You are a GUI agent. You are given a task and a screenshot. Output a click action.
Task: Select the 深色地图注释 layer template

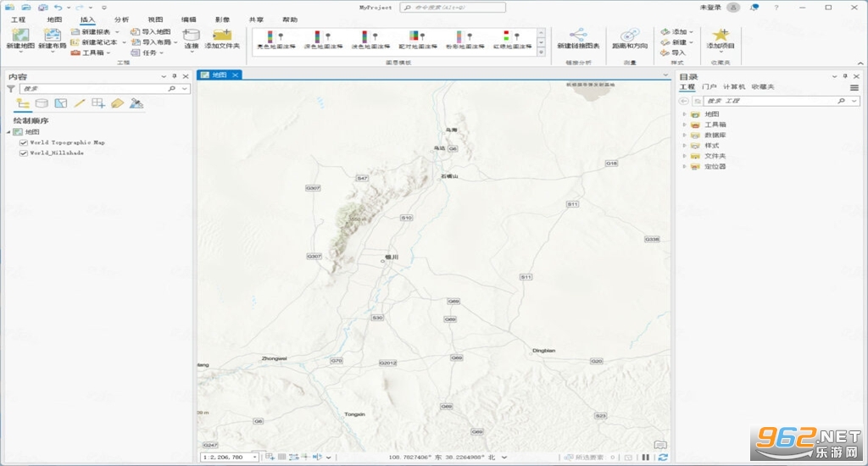point(323,41)
